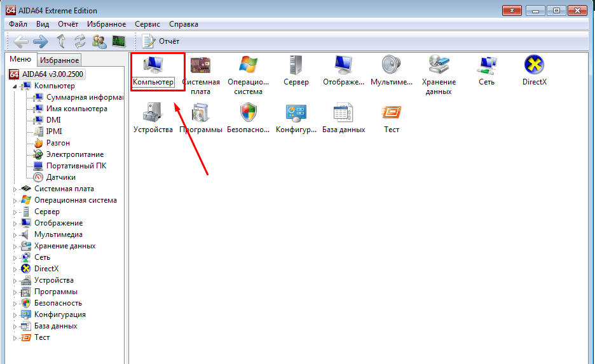
Task: Open the Конфигурация icon in main pane
Action: (x=296, y=118)
